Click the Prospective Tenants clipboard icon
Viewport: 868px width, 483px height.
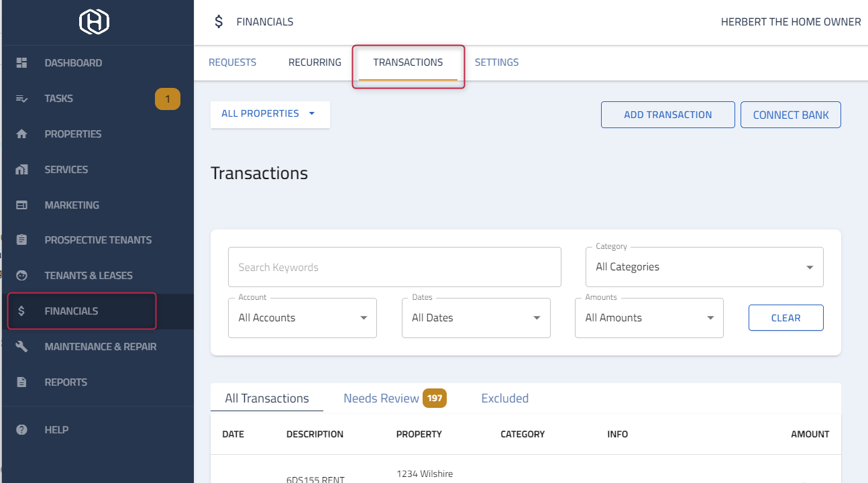[x=21, y=240]
